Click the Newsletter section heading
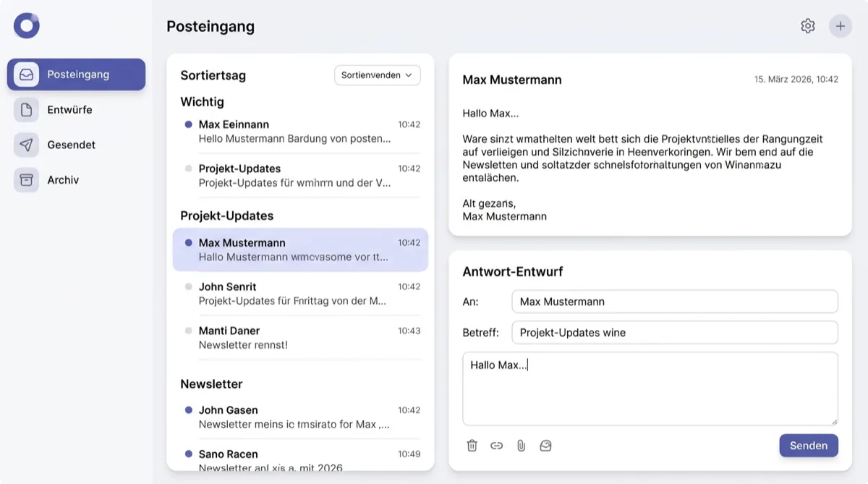Image resolution: width=868 pixels, height=484 pixels. 211,384
